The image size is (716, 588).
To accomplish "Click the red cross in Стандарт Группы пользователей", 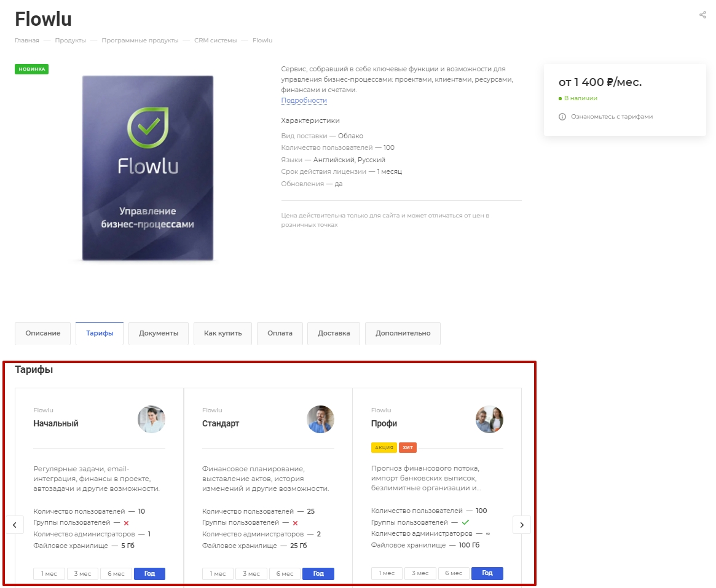I will coord(296,523).
